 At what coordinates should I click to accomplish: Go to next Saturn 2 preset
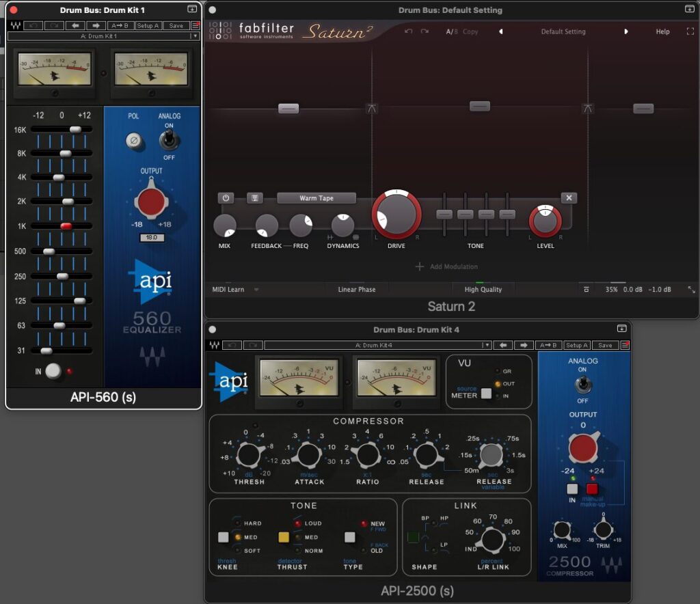tap(626, 31)
